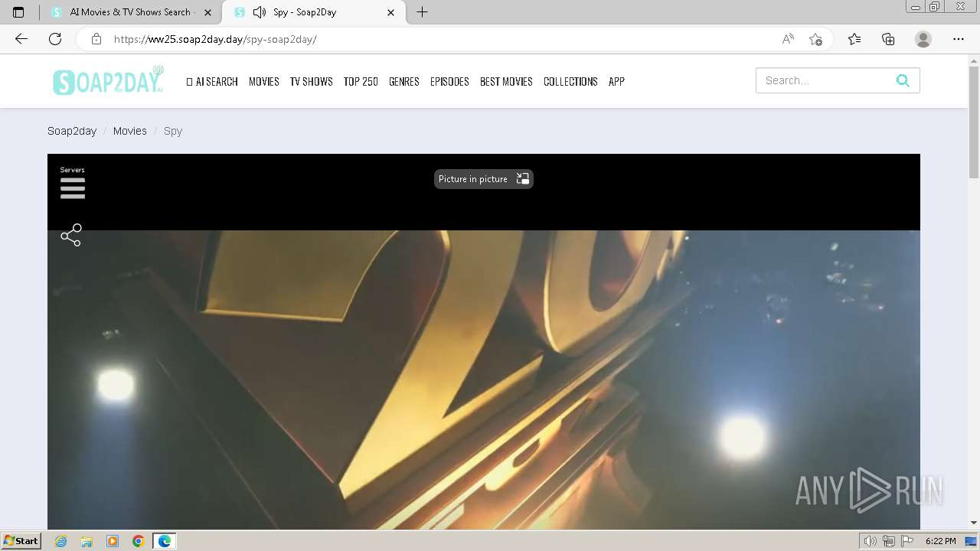
Task: Add this page to favorites star
Action: point(815,39)
